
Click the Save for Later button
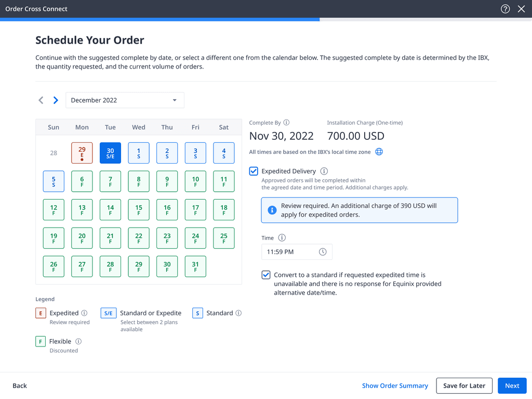point(464,386)
